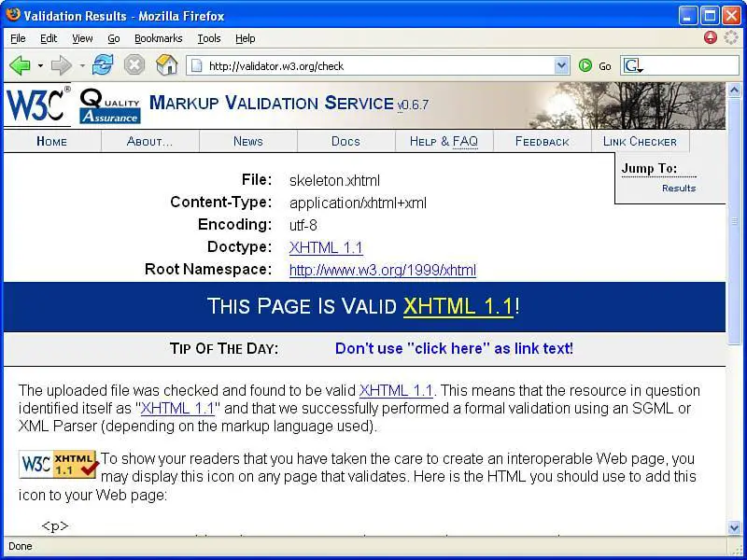Open the Edit menu
747x560 pixels.
49,38
